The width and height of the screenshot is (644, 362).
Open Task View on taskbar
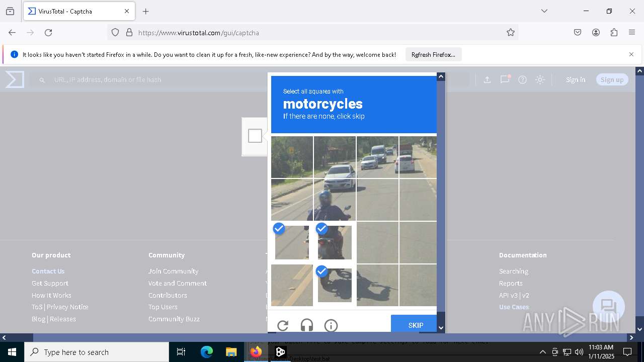click(x=181, y=352)
